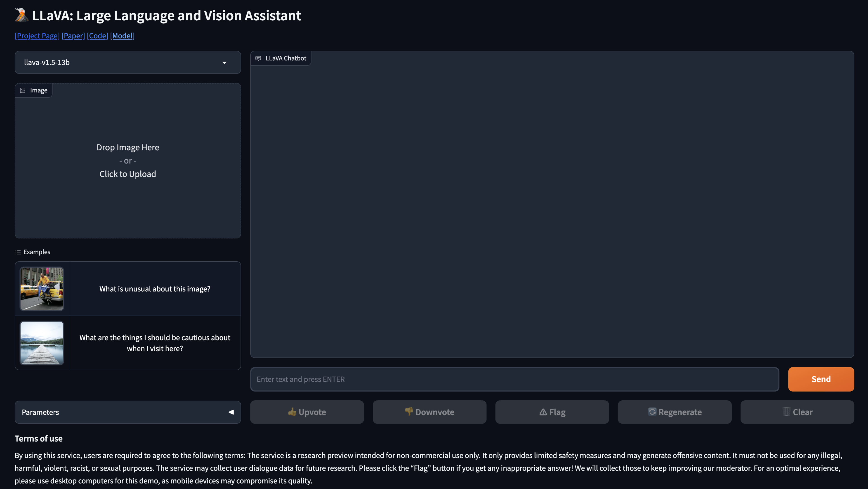Choose 'What is unusual about this image?' example
The height and width of the screenshot is (489, 868).
[x=155, y=289]
